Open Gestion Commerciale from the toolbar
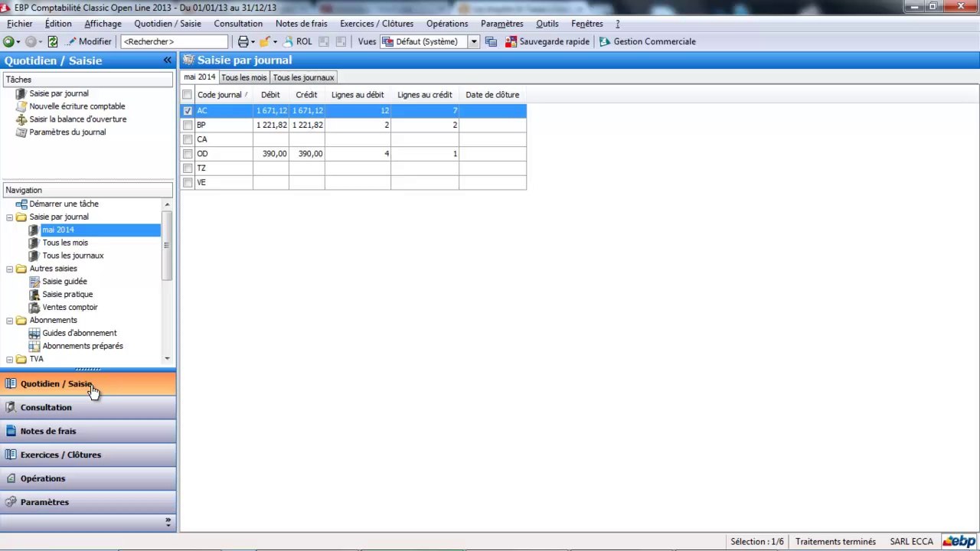Image resolution: width=980 pixels, height=551 pixels. pyautogui.click(x=648, y=42)
